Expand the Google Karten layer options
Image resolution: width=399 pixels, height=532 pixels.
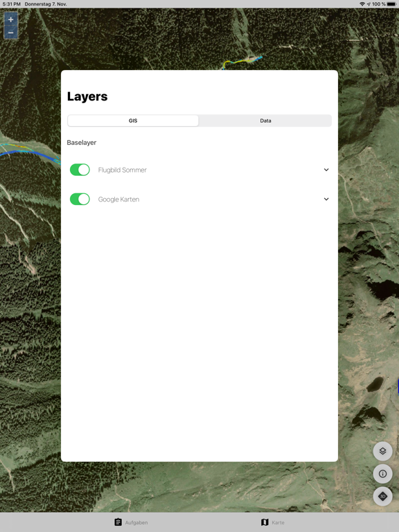(x=326, y=199)
